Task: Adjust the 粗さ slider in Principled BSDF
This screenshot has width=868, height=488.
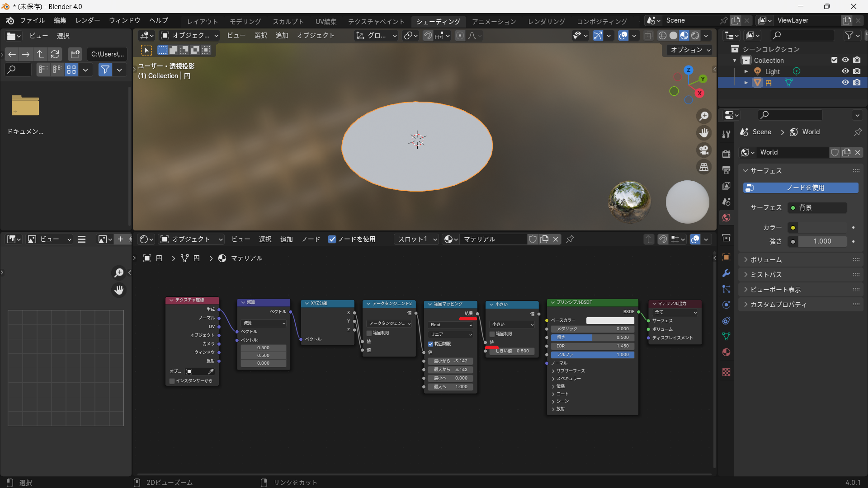Action: [592, 338]
